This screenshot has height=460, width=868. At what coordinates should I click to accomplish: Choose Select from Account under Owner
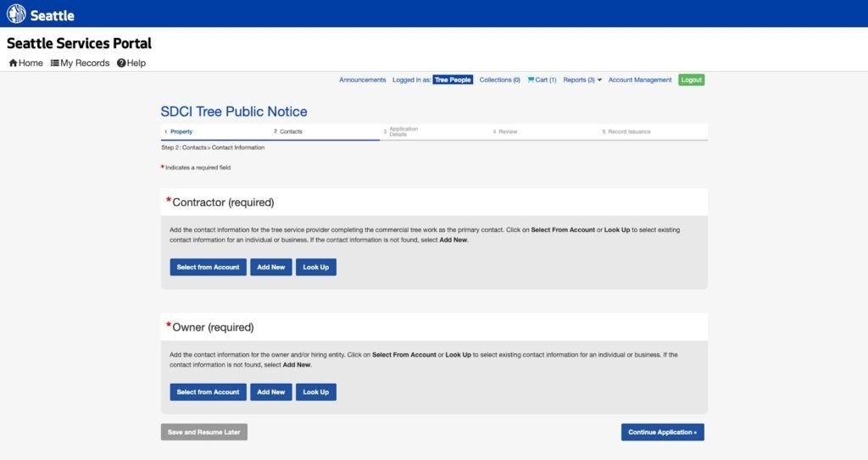point(208,392)
